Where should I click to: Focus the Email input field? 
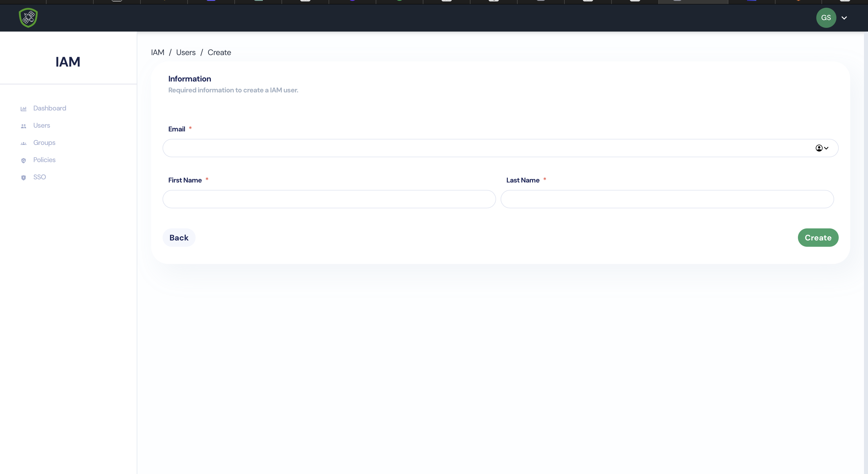pyautogui.click(x=500, y=148)
